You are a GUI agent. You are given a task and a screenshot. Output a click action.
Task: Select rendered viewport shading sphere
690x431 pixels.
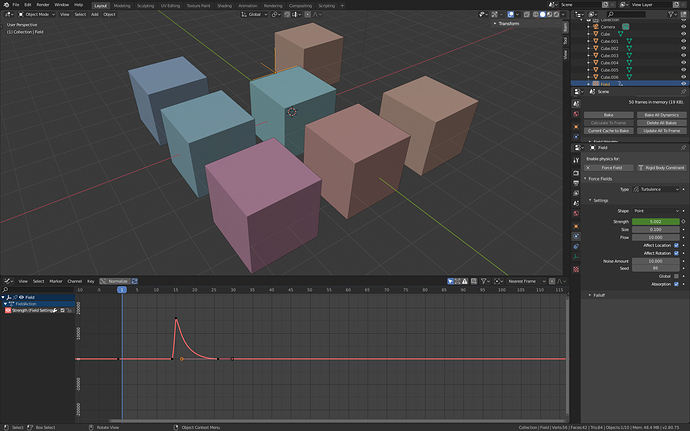coord(556,15)
